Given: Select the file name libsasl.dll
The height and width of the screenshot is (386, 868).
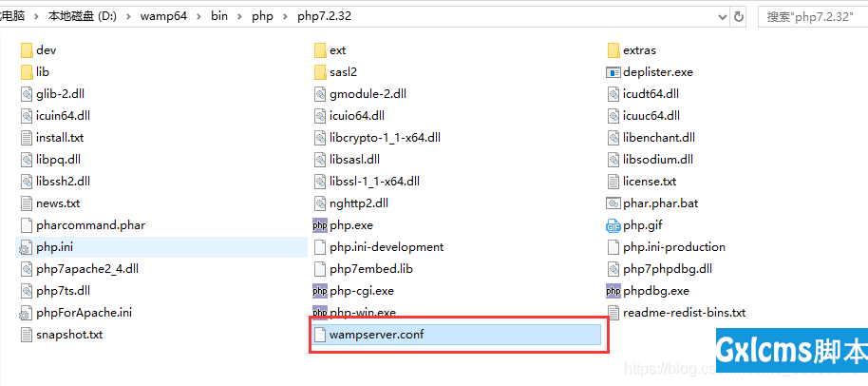Looking at the screenshot, I should 355,160.
